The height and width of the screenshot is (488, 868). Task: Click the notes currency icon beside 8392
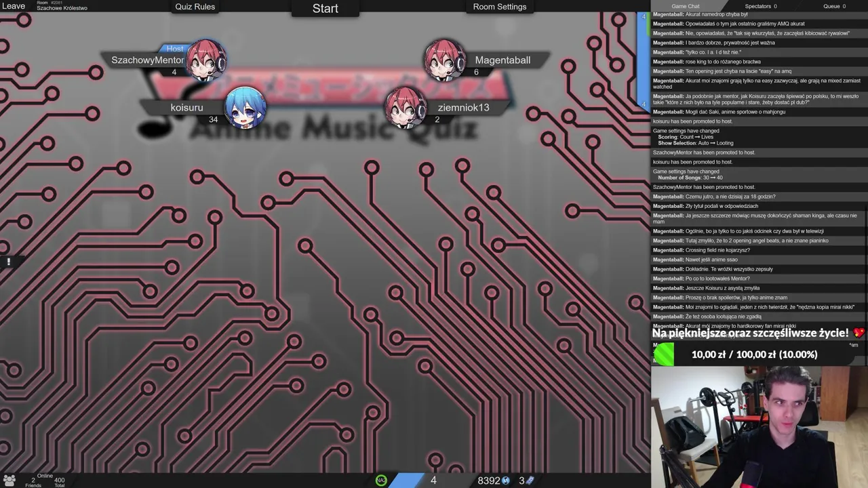pos(505,481)
